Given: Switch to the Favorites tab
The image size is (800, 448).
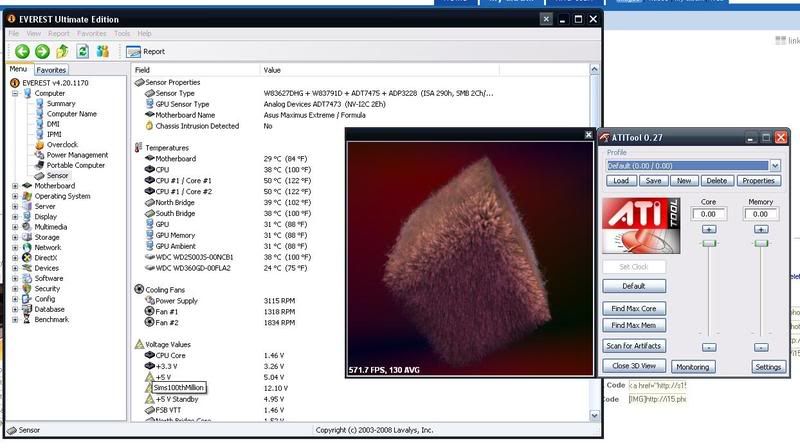Looking at the screenshot, I should pos(50,70).
